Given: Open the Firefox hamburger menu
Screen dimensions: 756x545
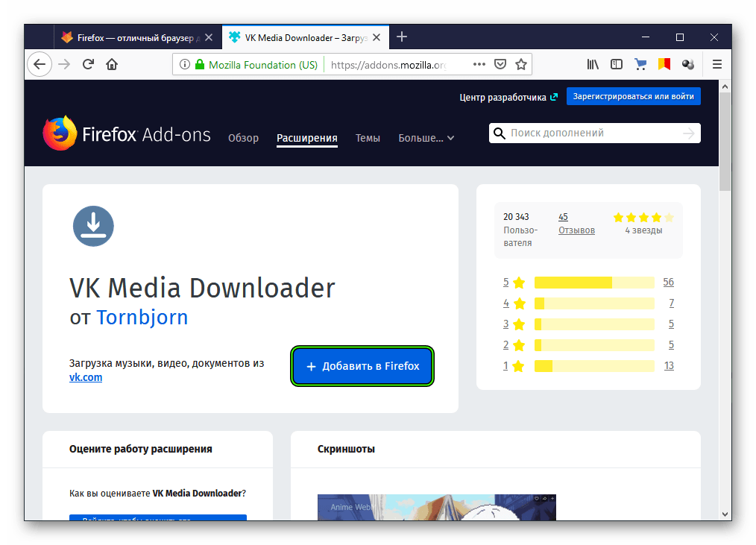Looking at the screenshot, I should point(717,64).
